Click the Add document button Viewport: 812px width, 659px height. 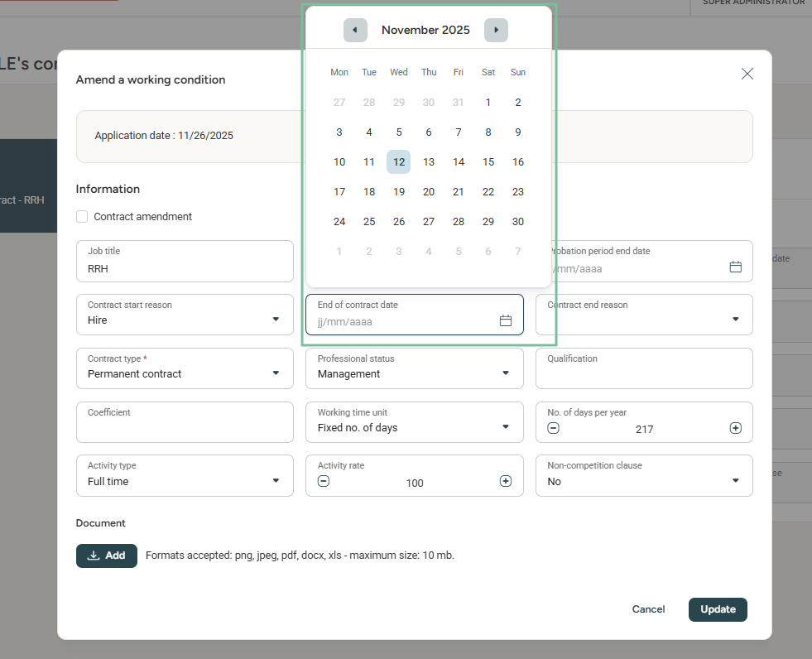[107, 556]
